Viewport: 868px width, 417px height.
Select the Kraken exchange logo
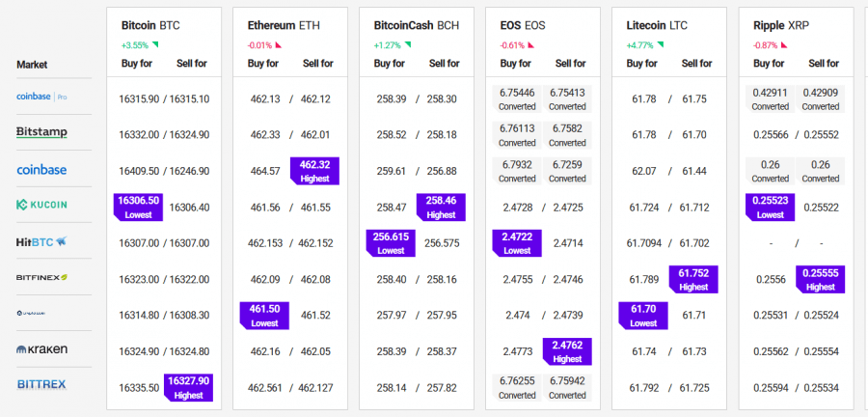[x=42, y=349]
